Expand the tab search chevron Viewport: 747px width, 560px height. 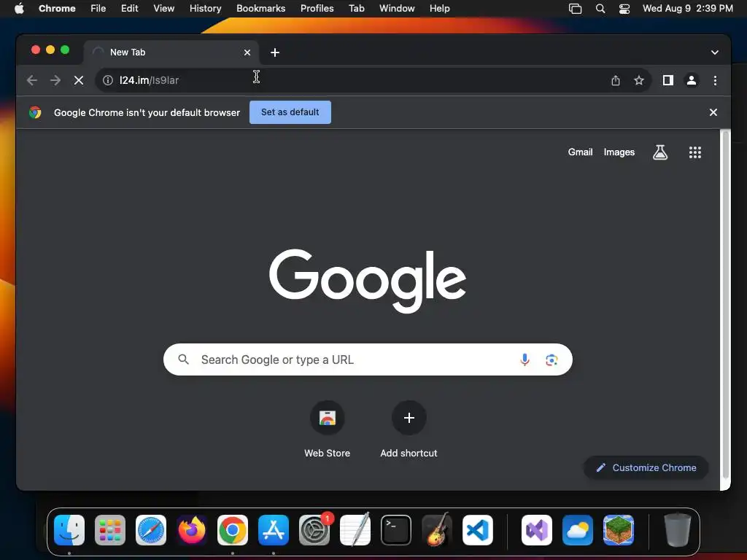pyautogui.click(x=715, y=52)
